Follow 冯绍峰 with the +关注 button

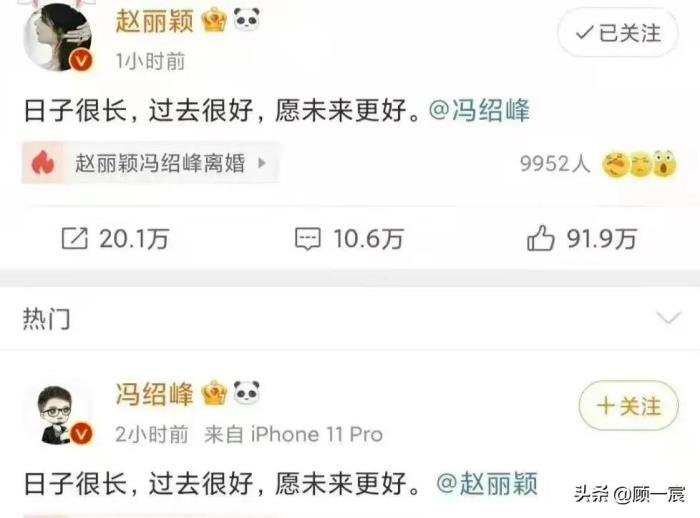coord(629,406)
